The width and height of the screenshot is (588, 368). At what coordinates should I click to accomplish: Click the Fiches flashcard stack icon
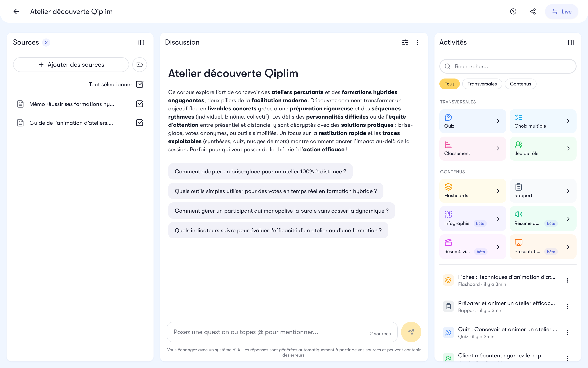448,280
